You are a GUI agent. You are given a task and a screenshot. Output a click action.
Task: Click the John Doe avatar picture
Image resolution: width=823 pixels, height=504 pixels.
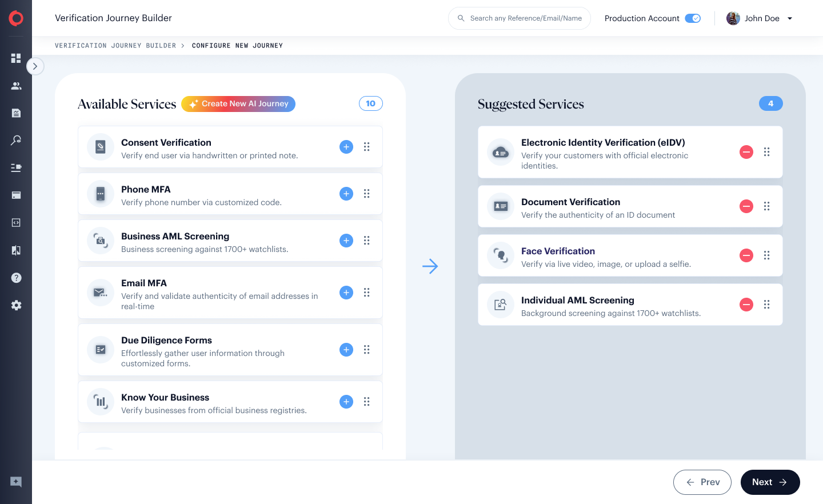pos(733,18)
